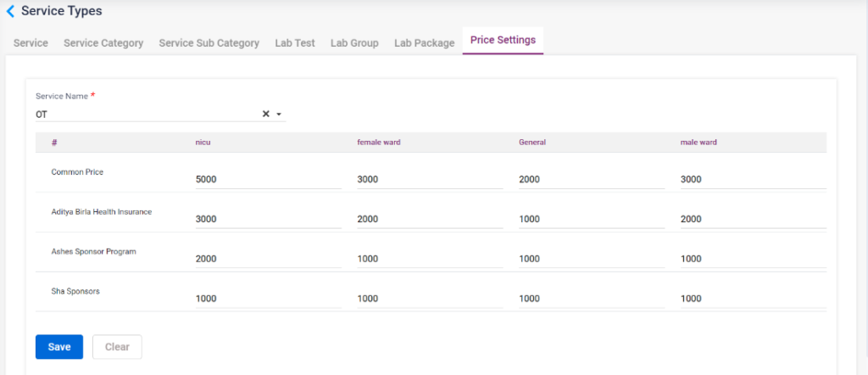Open the Service Category tab

click(103, 42)
